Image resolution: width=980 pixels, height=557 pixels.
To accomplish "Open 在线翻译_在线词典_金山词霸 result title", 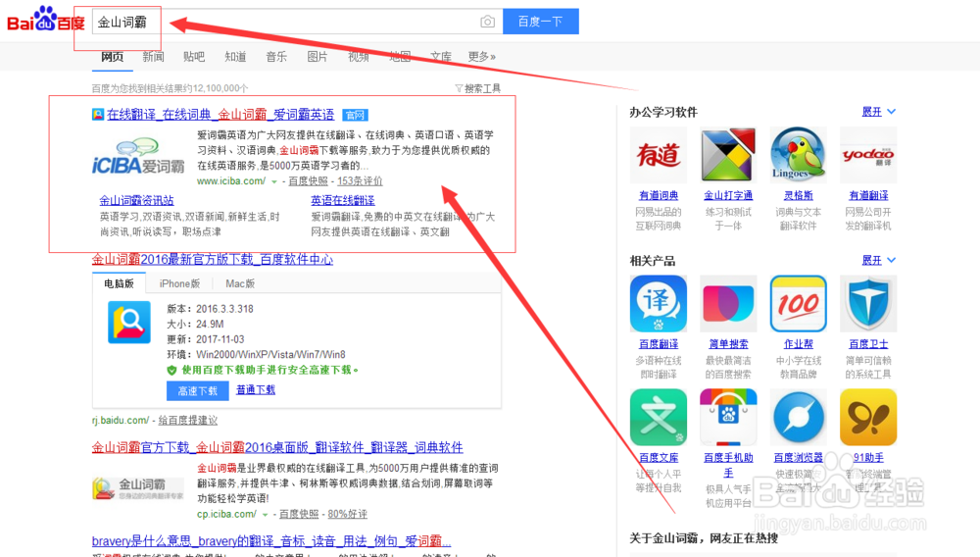I will pyautogui.click(x=220, y=115).
